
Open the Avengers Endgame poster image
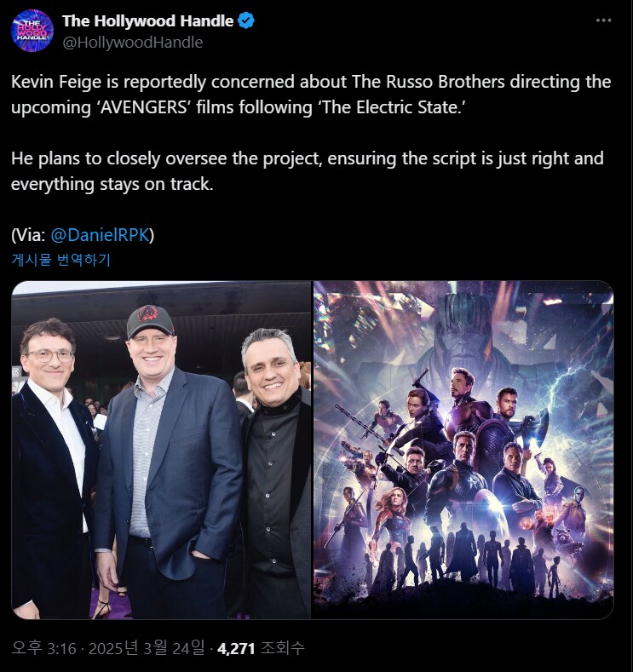click(x=463, y=450)
